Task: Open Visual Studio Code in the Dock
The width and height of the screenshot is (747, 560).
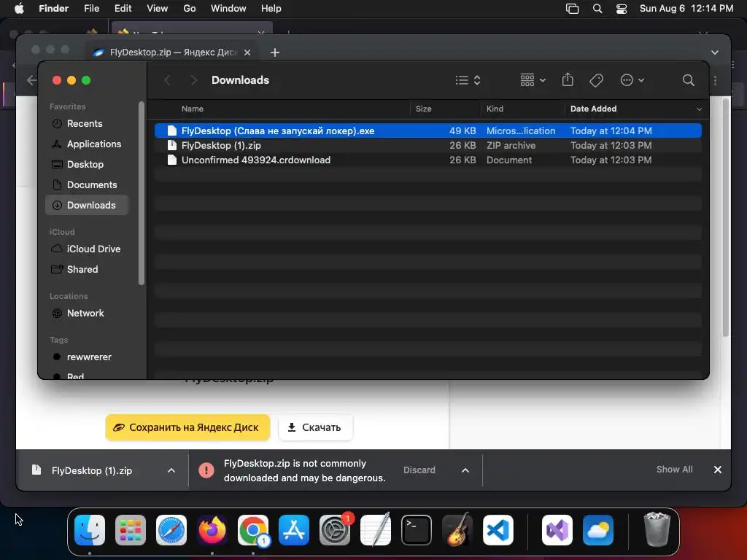Action: (x=498, y=530)
